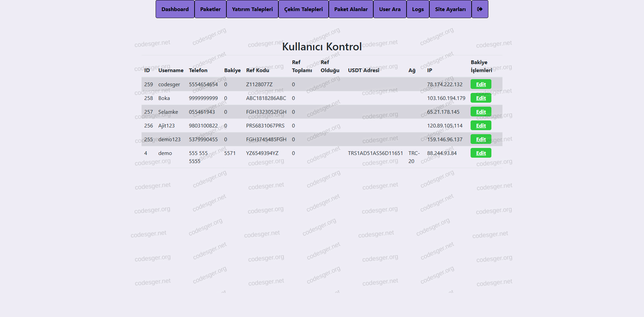644x317 pixels.
Task: Go to the Paketler page
Action: pos(210,9)
